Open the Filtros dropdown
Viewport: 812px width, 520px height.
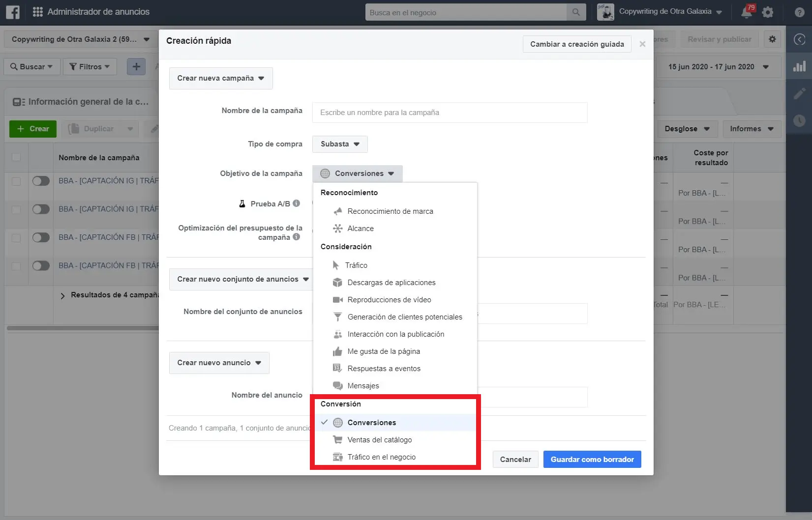point(90,67)
